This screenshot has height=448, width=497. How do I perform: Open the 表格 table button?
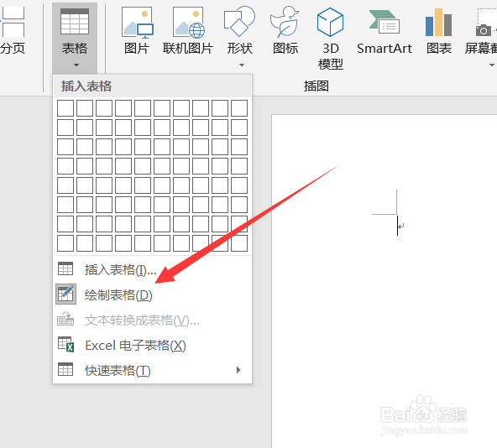(75, 38)
